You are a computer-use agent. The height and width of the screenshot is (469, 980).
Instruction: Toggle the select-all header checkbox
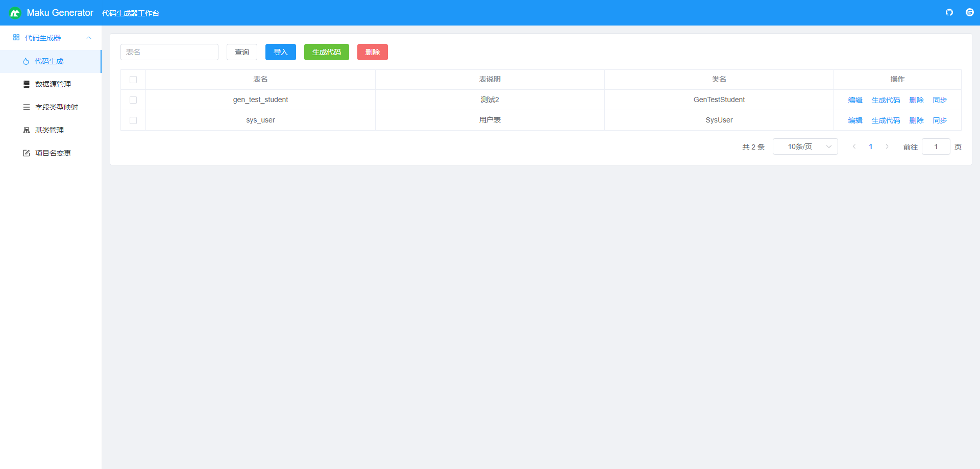133,80
